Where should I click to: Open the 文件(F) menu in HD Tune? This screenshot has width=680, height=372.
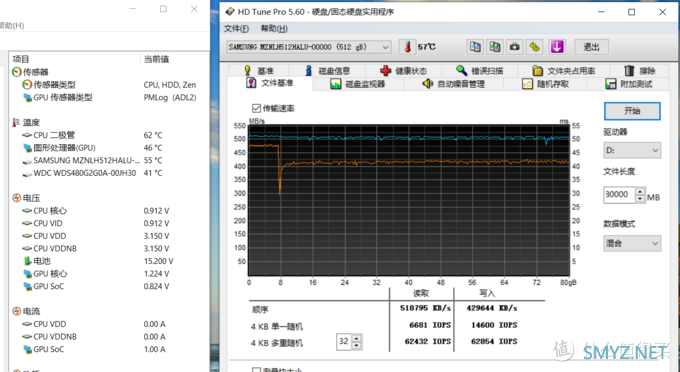(x=236, y=29)
